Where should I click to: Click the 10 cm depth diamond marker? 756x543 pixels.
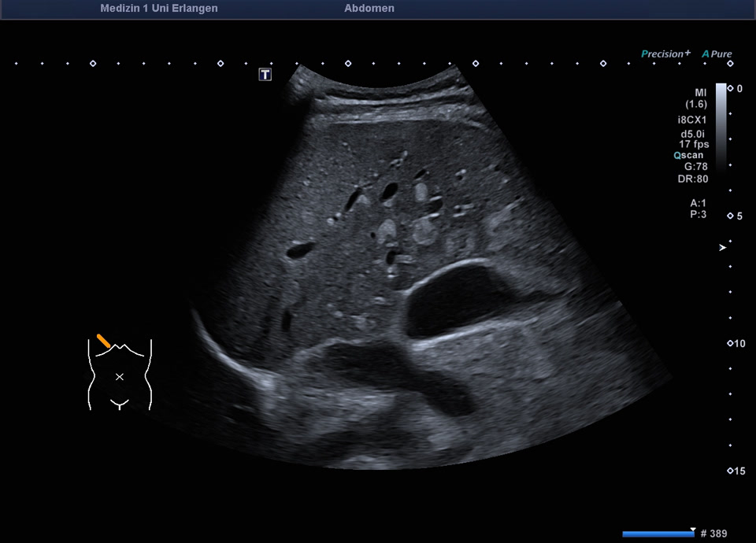click(730, 344)
